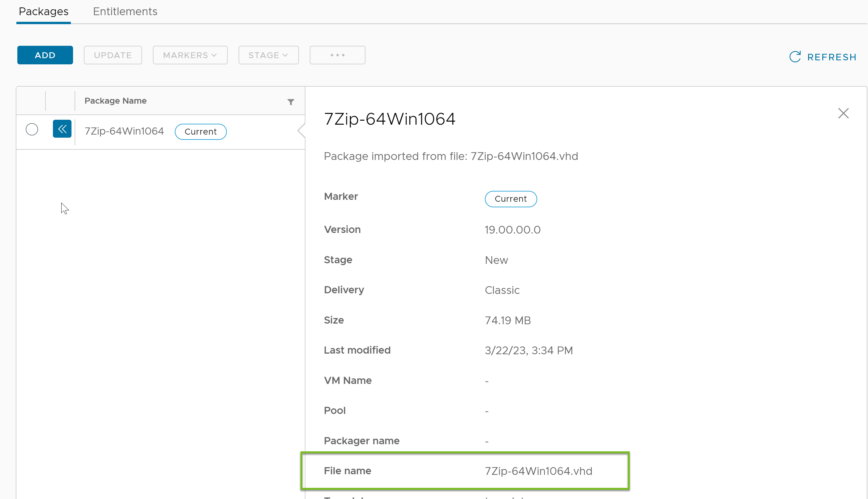
Task: Click the REFRESH label
Action: coord(832,57)
